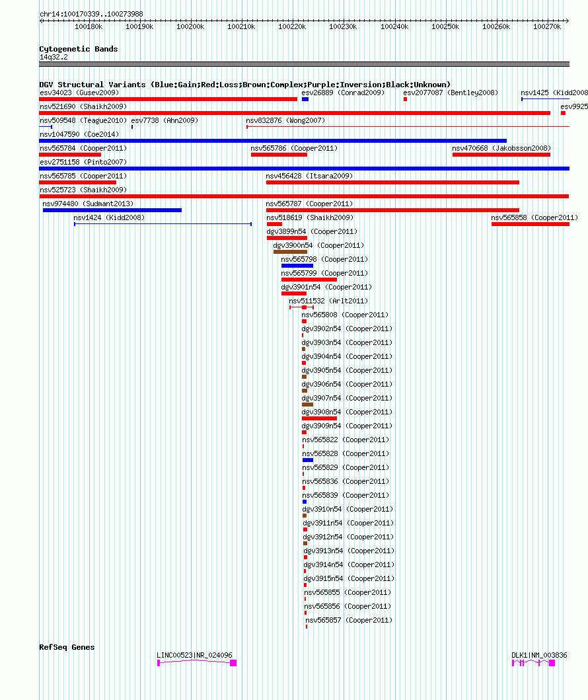This screenshot has height=700, width=588.
Task: Open nsv565829 (Cooper2011) variant label
Action: pyautogui.click(x=346, y=467)
